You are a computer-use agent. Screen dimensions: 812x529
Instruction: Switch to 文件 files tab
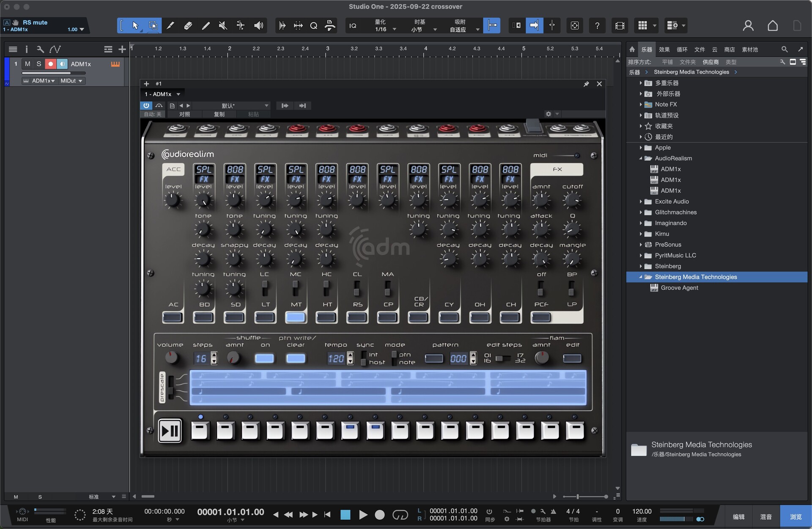pos(700,50)
